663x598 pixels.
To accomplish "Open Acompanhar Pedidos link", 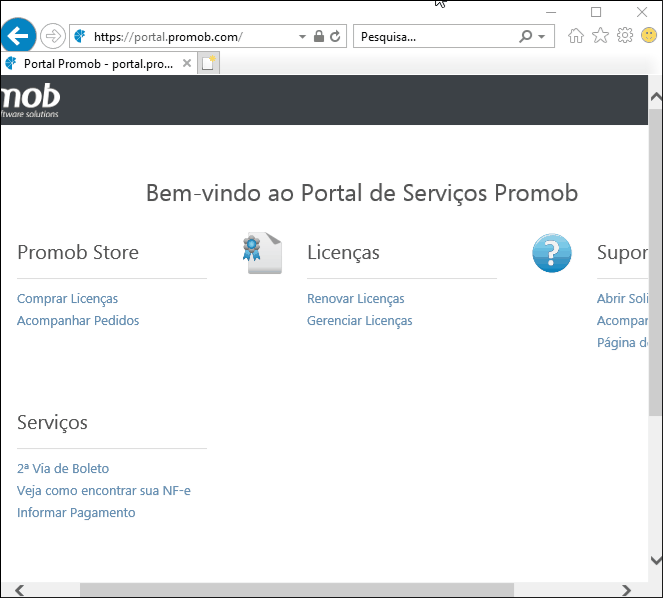I will pyautogui.click(x=78, y=321).
